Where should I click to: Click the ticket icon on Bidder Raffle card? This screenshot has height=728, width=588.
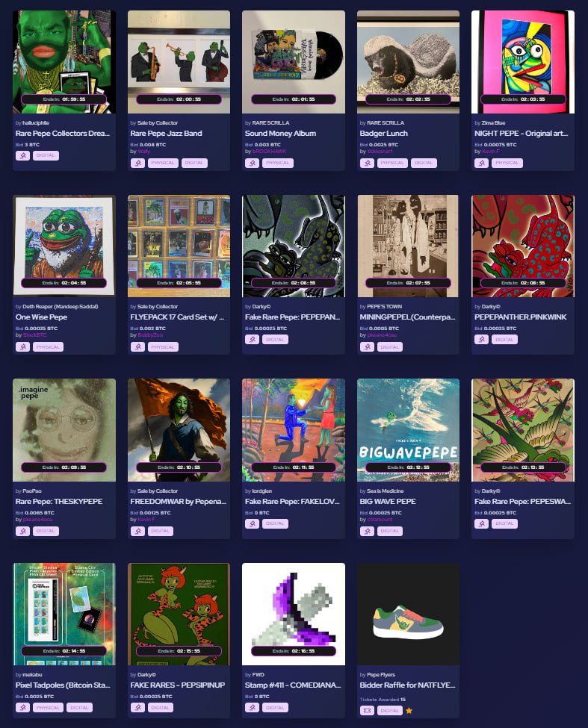(x=367, y=710)
